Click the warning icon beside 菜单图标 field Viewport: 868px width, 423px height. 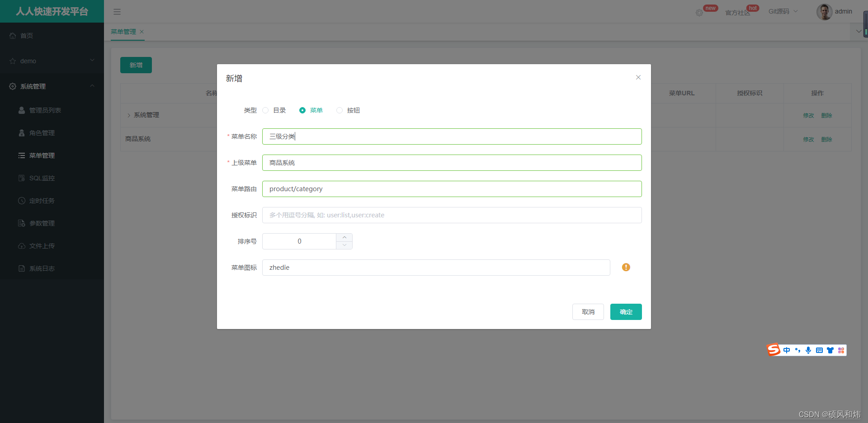pos(626,267)
